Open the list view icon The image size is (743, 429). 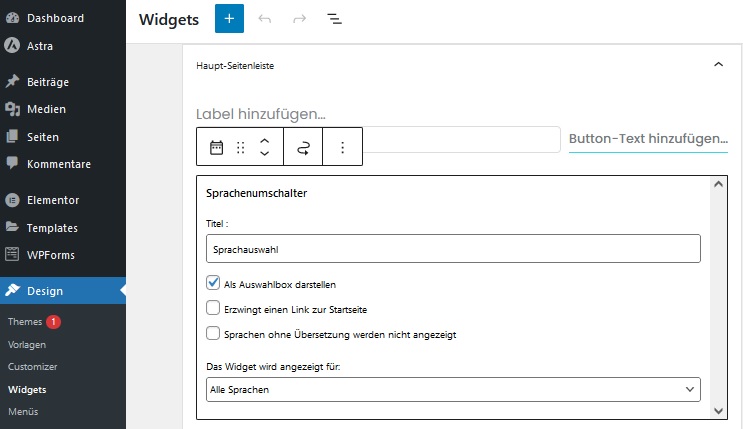[335, 19]
